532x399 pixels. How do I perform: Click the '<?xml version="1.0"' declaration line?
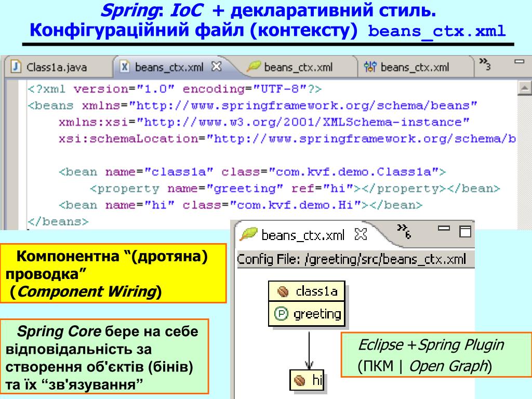pos(175,89)
